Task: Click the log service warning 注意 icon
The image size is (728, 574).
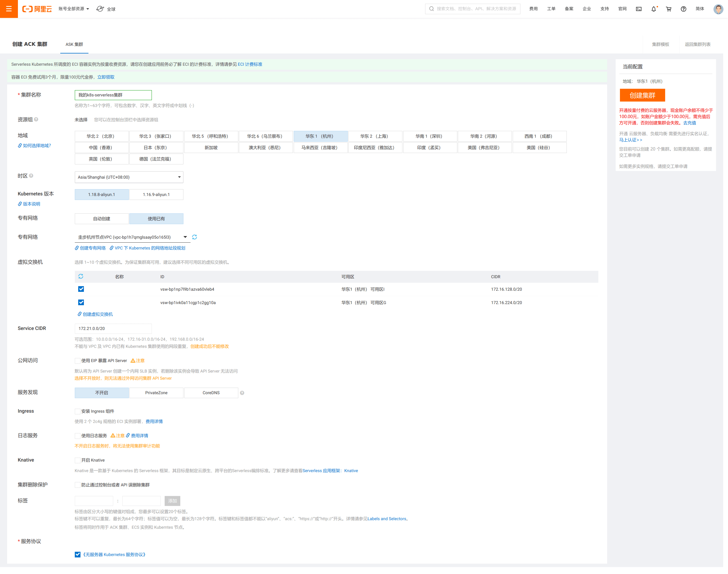Action: click(113, 435)
